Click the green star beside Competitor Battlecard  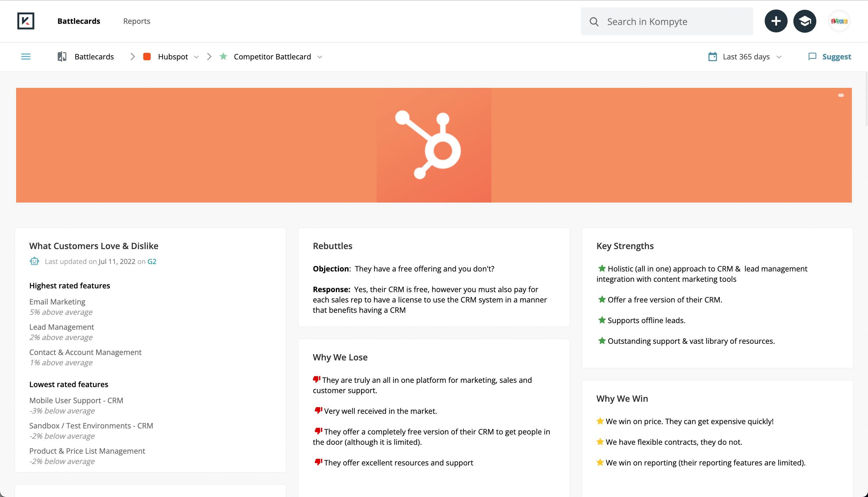tap(223, 57)
